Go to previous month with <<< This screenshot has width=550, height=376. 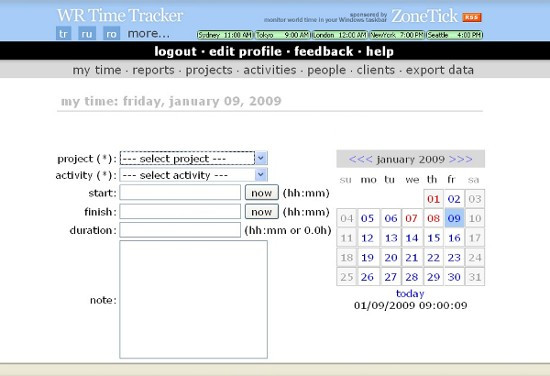[360, 159]
